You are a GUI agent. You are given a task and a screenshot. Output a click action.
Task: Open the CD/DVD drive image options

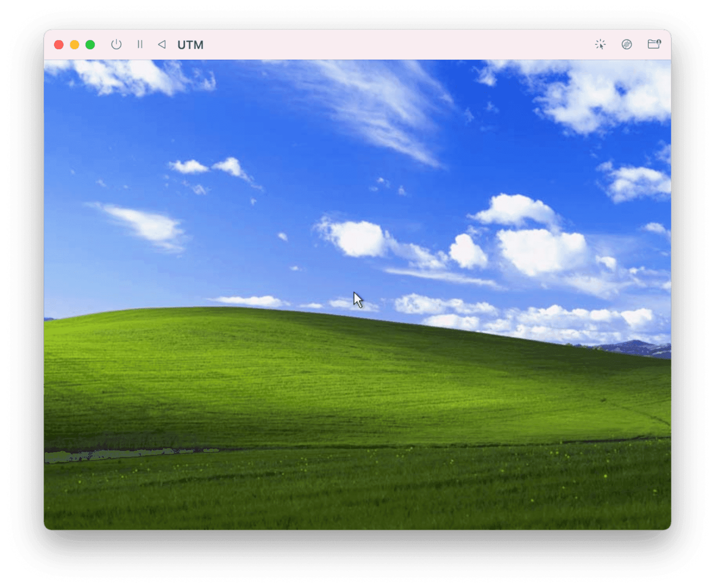click(627, 44)
